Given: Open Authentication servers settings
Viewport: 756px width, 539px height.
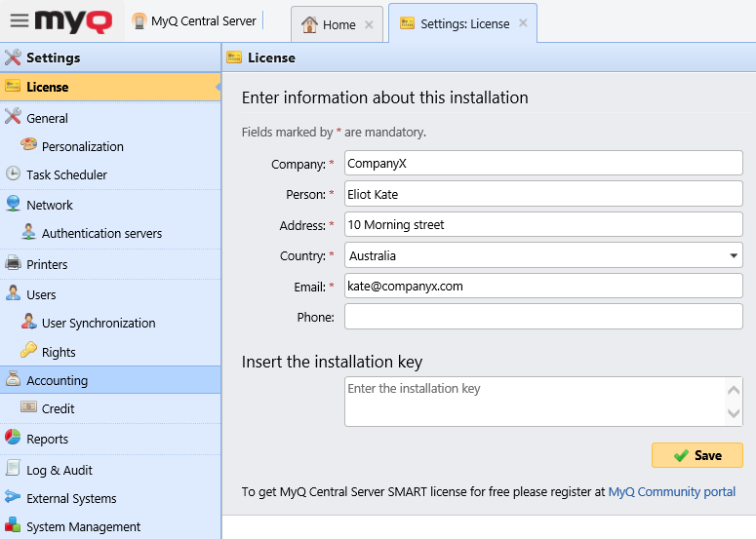Looking at the screenshot, I should click(x=101, y=234).
